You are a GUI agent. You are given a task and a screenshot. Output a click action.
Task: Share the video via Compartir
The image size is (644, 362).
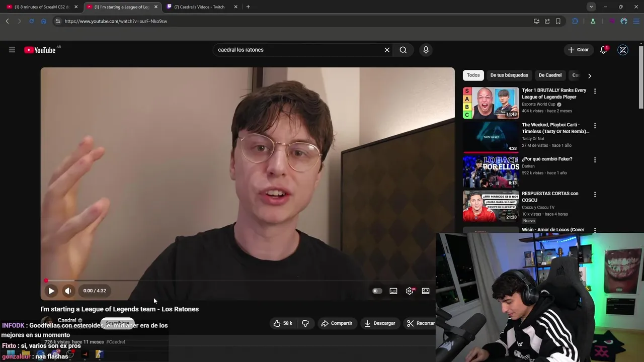[x=337, y=323]
